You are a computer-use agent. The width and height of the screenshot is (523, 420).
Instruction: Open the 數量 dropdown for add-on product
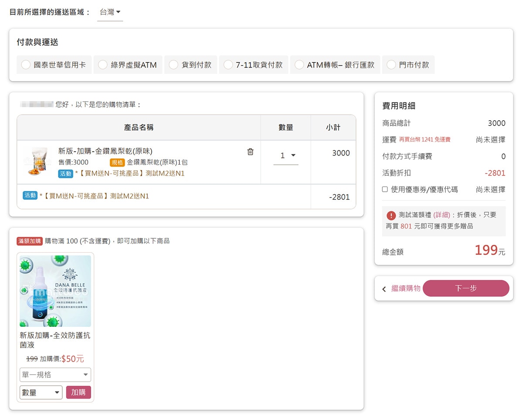(41, 393)
